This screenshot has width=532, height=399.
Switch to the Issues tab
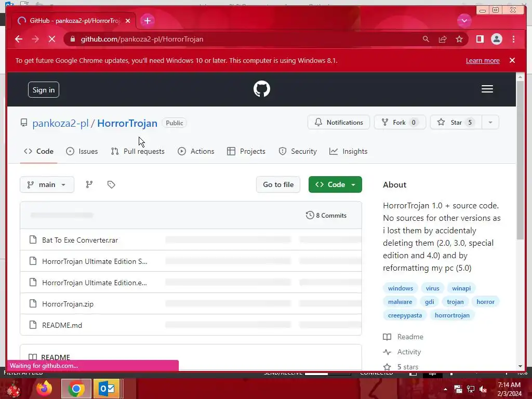[x=82, y=151]
